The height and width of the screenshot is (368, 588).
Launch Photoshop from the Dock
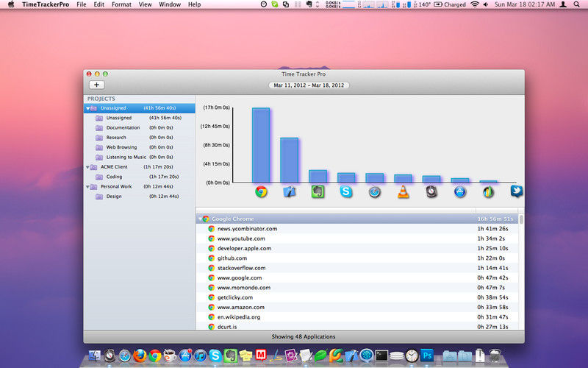pyautogui.click(x=427, y=355)
